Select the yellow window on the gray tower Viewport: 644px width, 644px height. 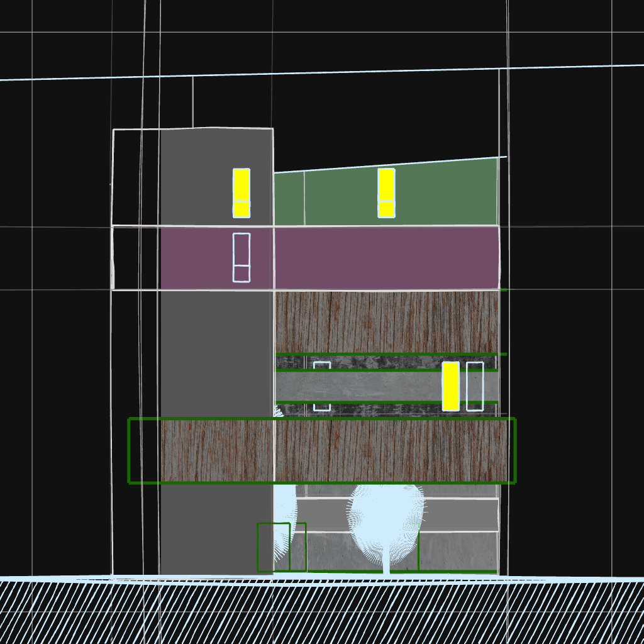click(241, 192)
